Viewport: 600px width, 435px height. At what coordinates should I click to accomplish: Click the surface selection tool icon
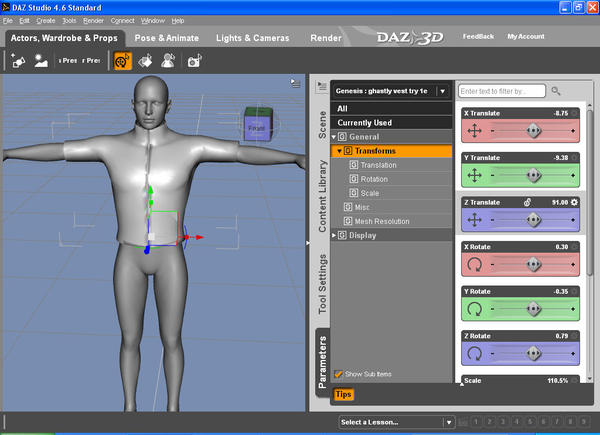(x=145, y=61)
